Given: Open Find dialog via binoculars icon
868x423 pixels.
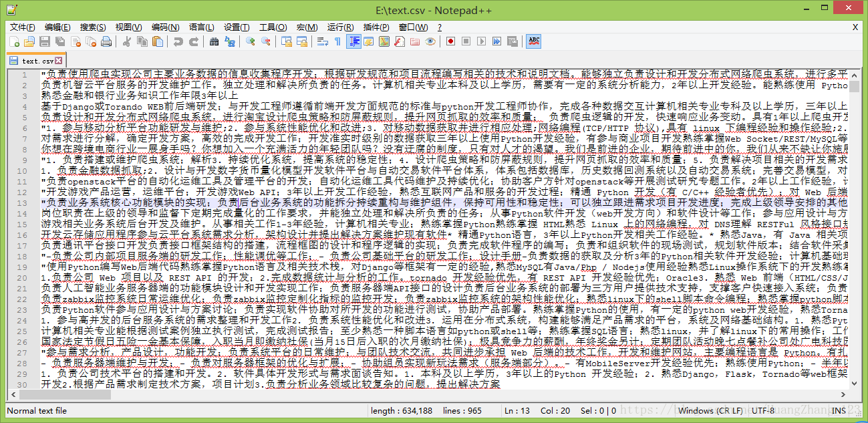Looking at the screenshot, I should point(214,41).
